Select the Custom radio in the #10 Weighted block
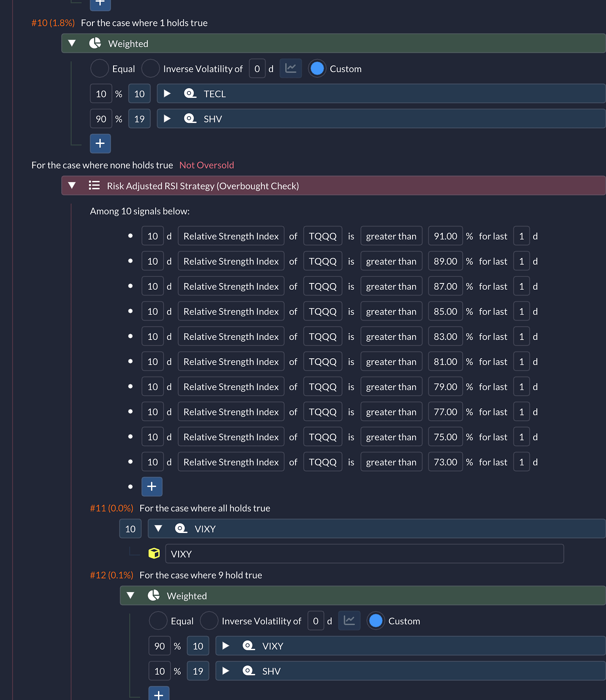 (x=317, y=69)
